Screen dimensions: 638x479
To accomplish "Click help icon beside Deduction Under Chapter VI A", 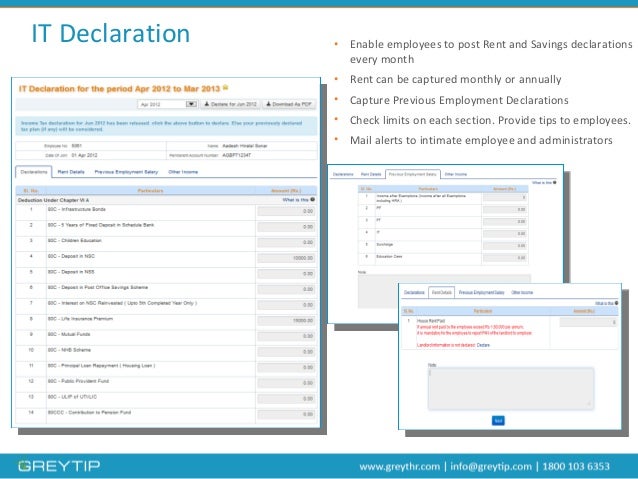I will [312, 199].
